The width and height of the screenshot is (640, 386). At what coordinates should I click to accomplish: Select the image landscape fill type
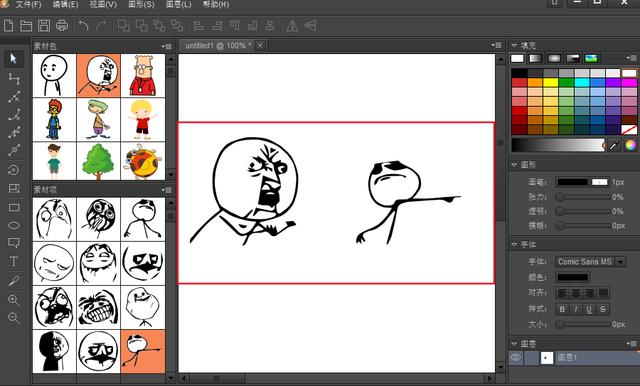click(x=591, y=58)
